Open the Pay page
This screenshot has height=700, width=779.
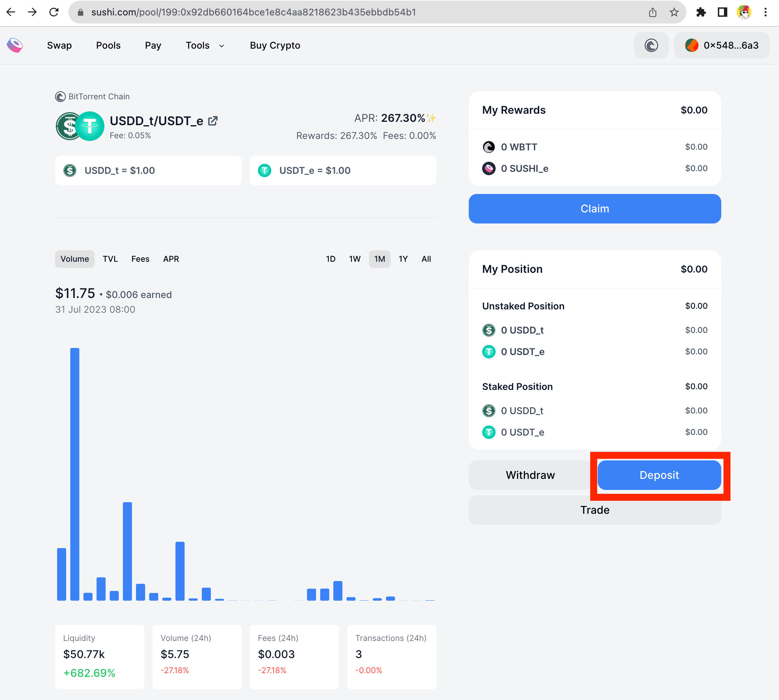pyautogui.click(x=153, y=45)
